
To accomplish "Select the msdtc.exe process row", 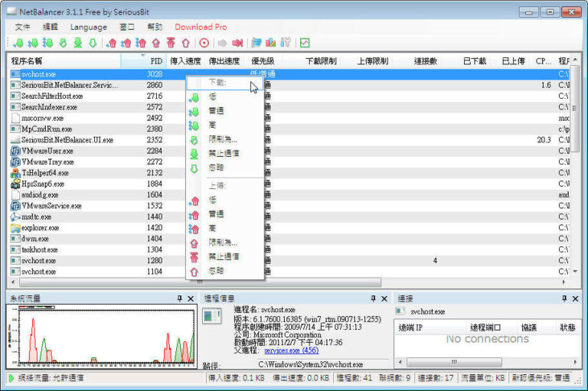I will tap(289, 217).
